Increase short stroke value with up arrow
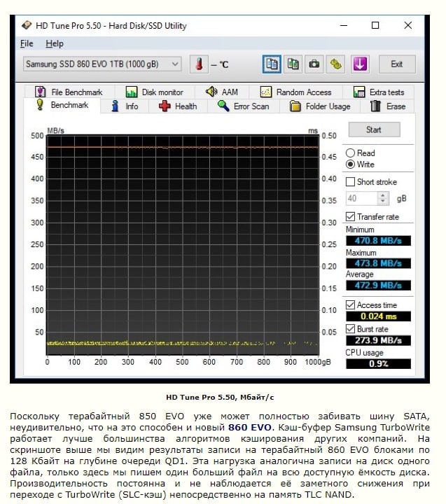This screenshot has width=446, height=504. tap(383, 195)
